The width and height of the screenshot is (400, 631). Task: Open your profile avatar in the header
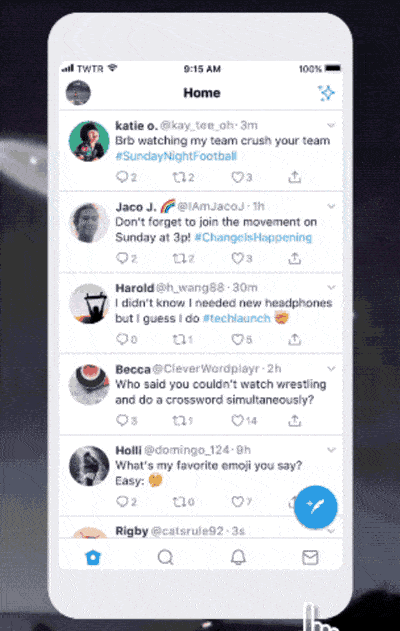[x=78, y=93]
